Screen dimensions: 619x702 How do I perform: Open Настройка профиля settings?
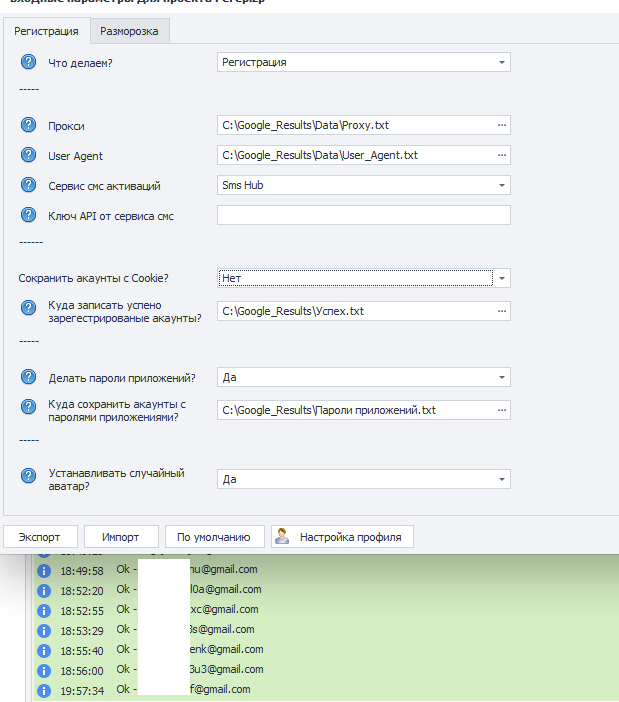coord(342,536)
